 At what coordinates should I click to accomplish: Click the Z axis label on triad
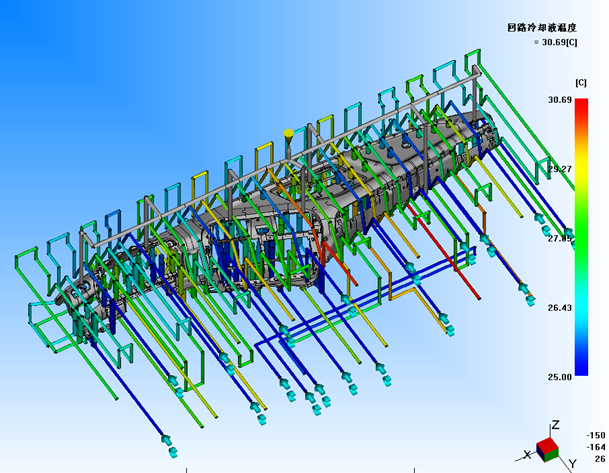point(555,425)
